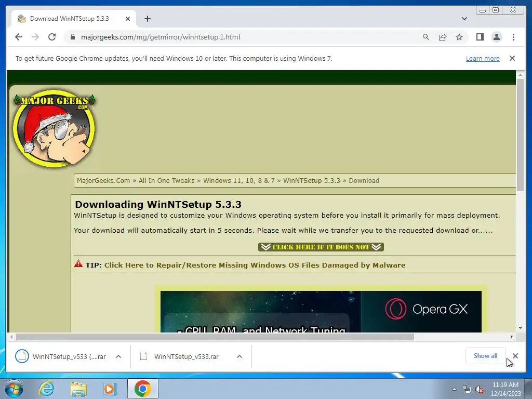Open the downloaded WinNTSetup_v533.rar file

[x=180, y=356]
